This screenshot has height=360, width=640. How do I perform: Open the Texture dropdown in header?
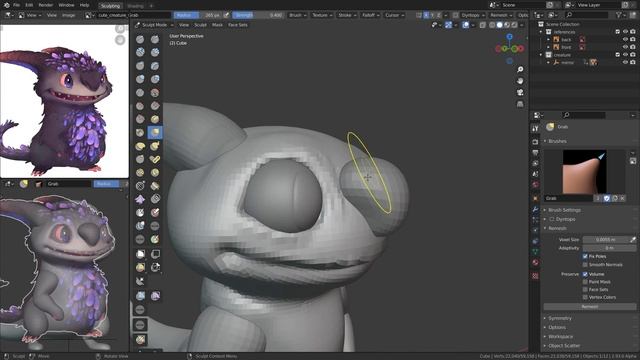click(x=322, y=15)
